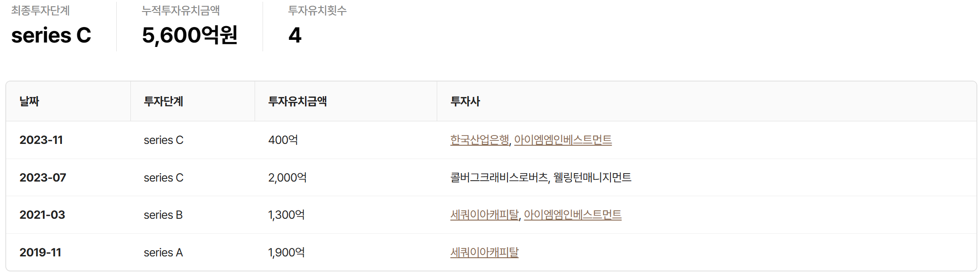980x275 pixels.
Task: Click the 투자단계 column header
Action: coord(163,101)
